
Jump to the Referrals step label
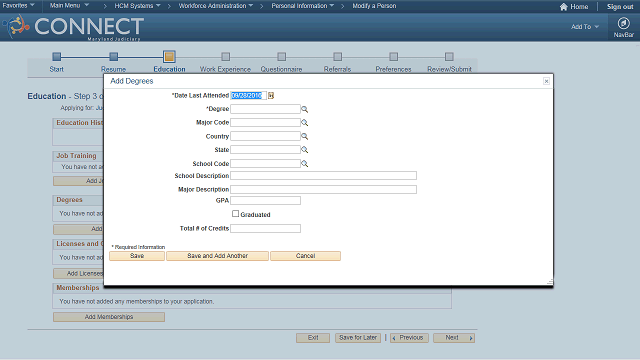pyautogui.click(x=337, y=69)
